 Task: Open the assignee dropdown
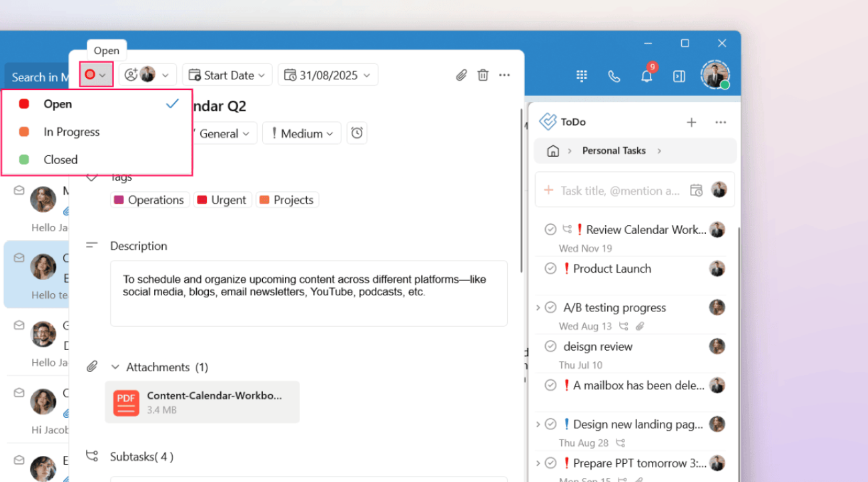click(147, 75)
